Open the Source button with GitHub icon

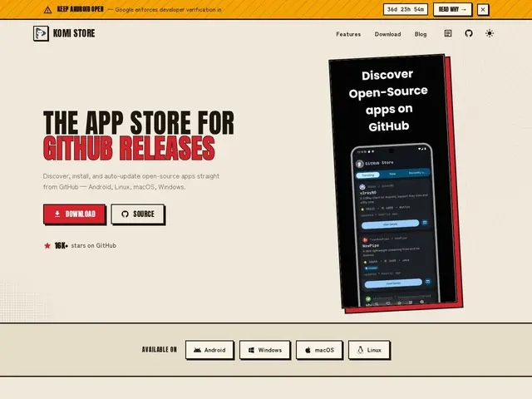tap(138, 214)
